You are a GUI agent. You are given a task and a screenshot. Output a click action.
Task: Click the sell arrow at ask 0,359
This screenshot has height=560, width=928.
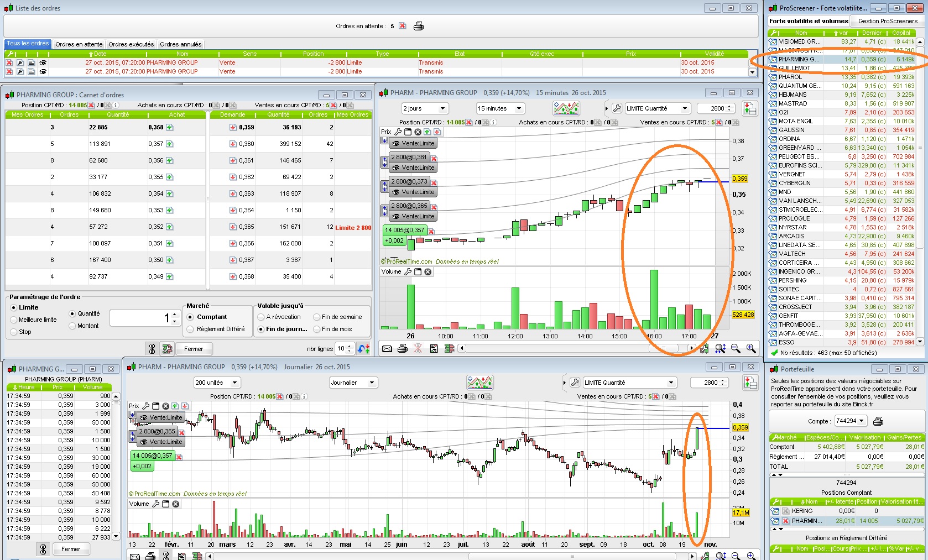pyautogui.click(x=233, y=127)
